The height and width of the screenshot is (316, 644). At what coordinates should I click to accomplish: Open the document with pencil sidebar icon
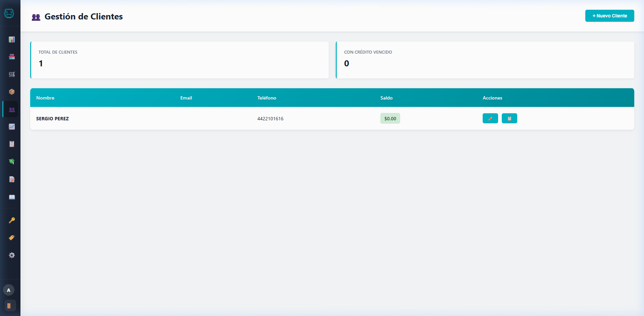12,179
